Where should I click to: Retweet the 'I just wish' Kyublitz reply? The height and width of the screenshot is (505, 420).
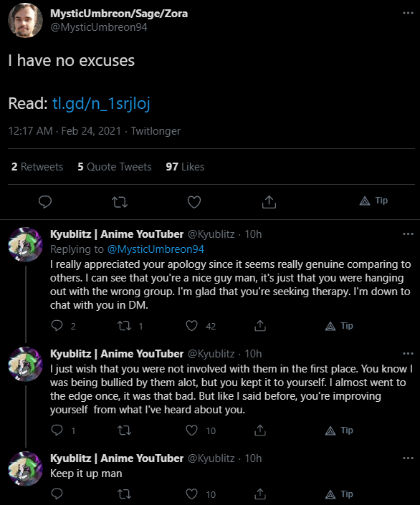(x=125, y=431)
